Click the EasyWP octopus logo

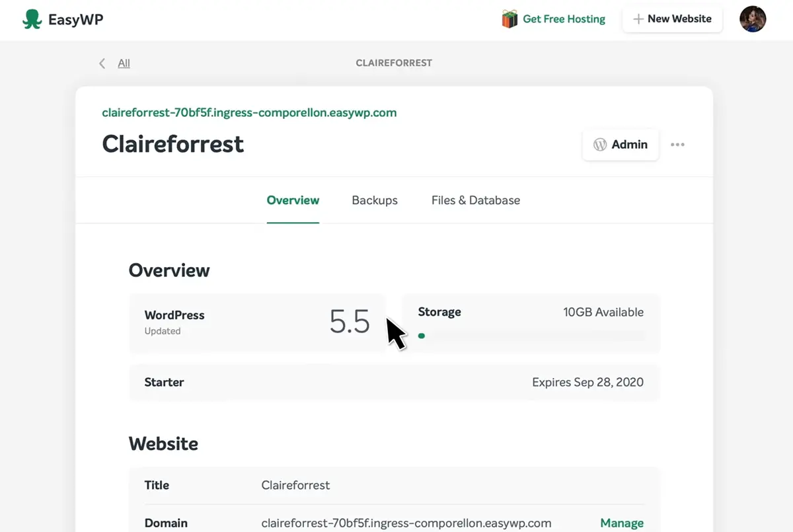32,19
